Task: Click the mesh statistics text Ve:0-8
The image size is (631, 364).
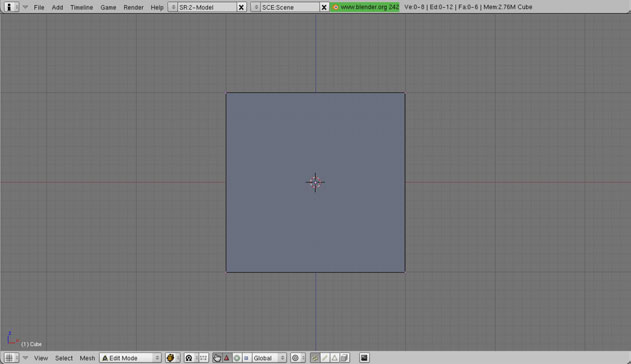Action: [414, 7]
